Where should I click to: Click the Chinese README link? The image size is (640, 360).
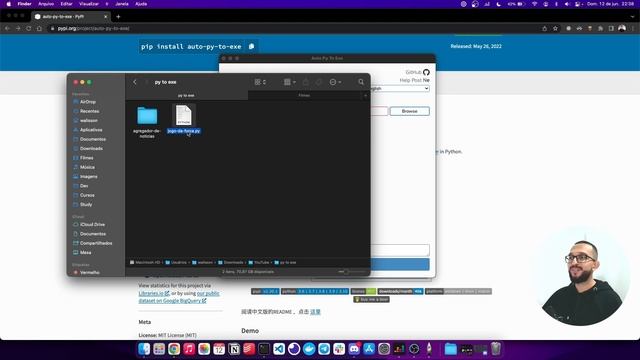pyautogui.click(x=315, y=312)
